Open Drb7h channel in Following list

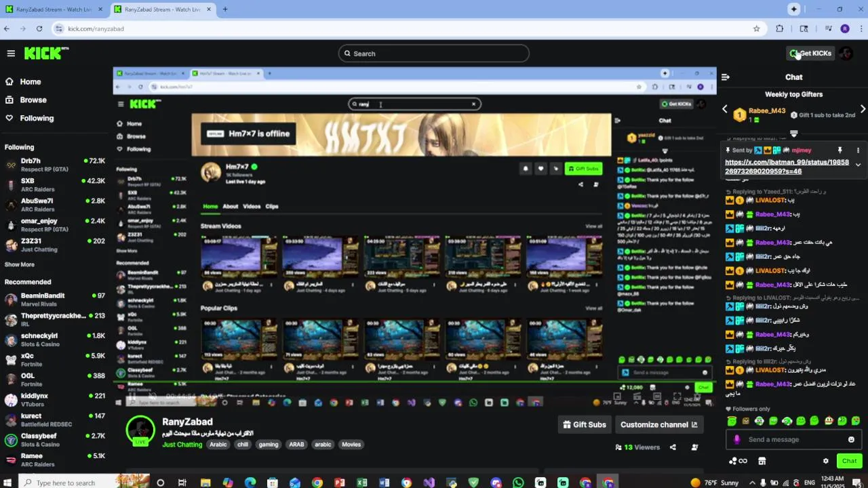click(x=54, y=165)
